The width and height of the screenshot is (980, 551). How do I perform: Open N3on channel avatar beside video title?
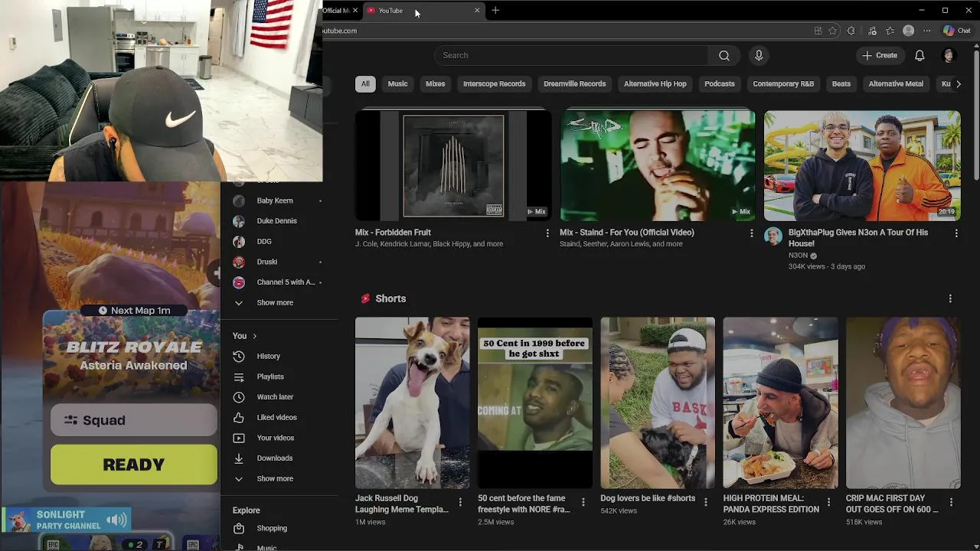point(773,236)
